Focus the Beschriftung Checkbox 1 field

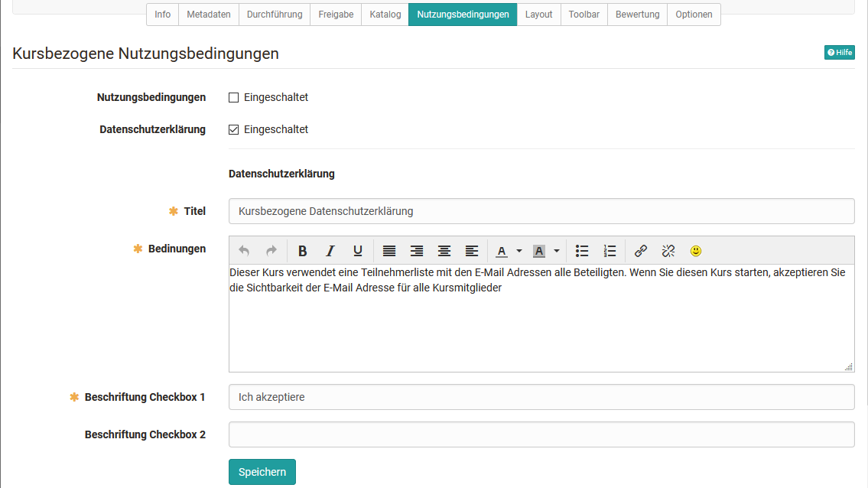point(541,397)
